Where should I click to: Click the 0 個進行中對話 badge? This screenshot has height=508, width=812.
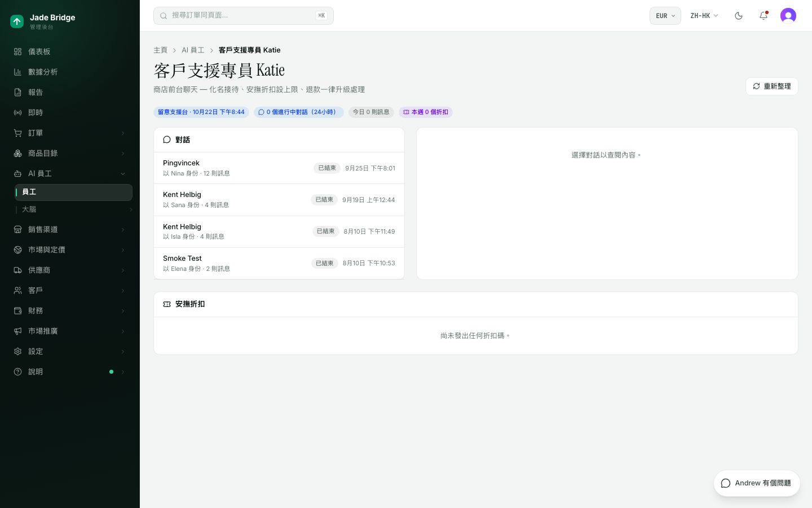click(x=299, y=112)
